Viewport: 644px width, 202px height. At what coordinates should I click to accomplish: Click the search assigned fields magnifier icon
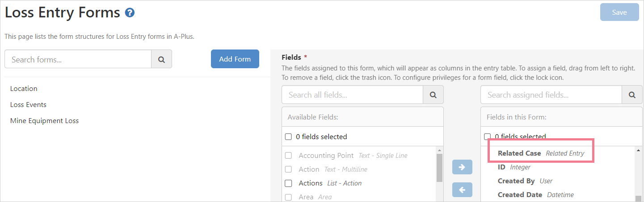(632, 95)
